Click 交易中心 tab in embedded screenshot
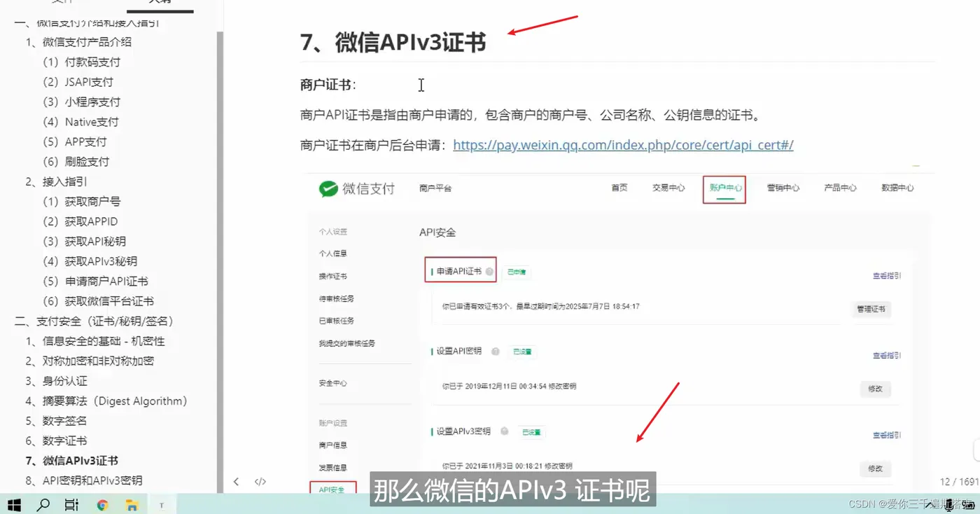The width and height of the screenshot is (980, 514). point(668,188)
